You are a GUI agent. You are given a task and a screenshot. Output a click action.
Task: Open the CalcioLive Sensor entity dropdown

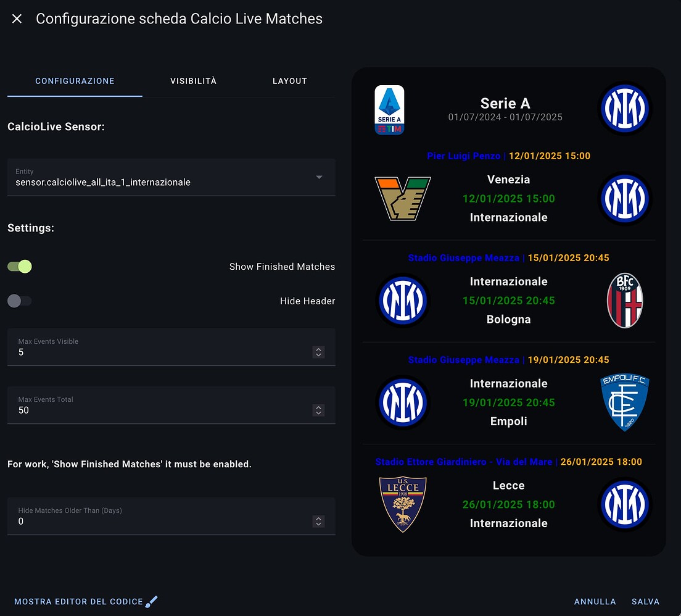pos(320,177)
